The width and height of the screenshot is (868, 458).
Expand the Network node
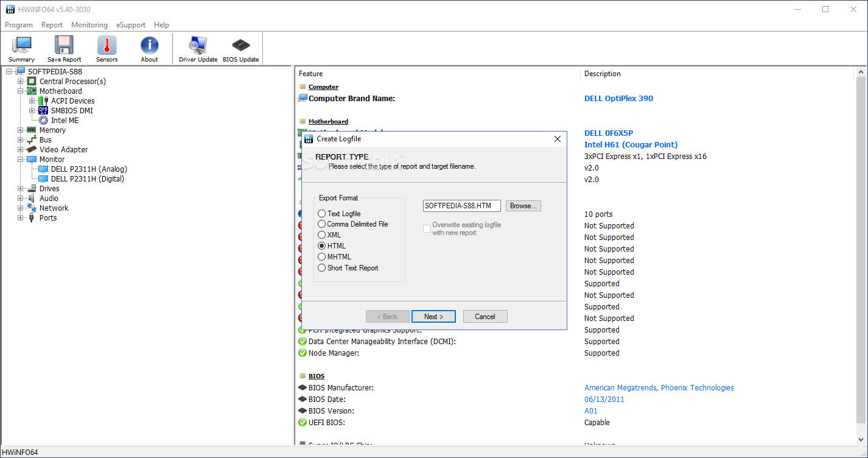click(21, 208)
